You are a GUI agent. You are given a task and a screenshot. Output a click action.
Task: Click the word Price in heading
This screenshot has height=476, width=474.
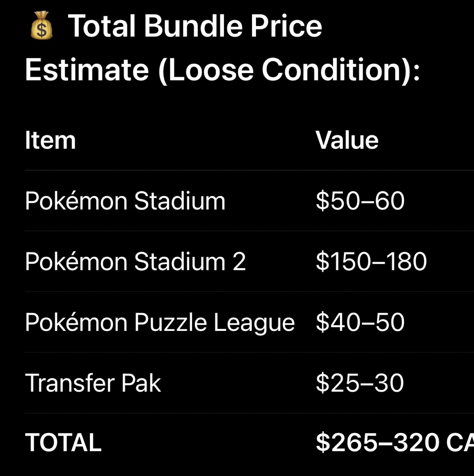point(286,26)
